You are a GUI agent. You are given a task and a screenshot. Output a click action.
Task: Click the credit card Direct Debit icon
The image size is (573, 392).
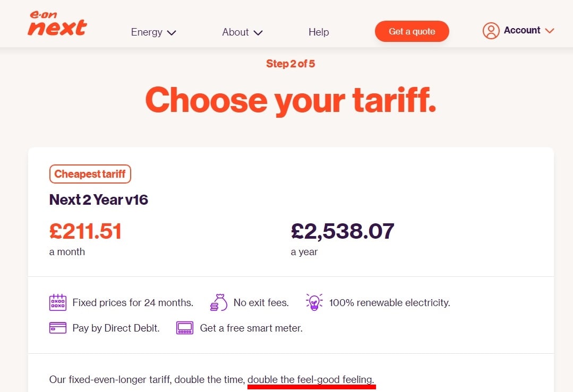[57, 328]
